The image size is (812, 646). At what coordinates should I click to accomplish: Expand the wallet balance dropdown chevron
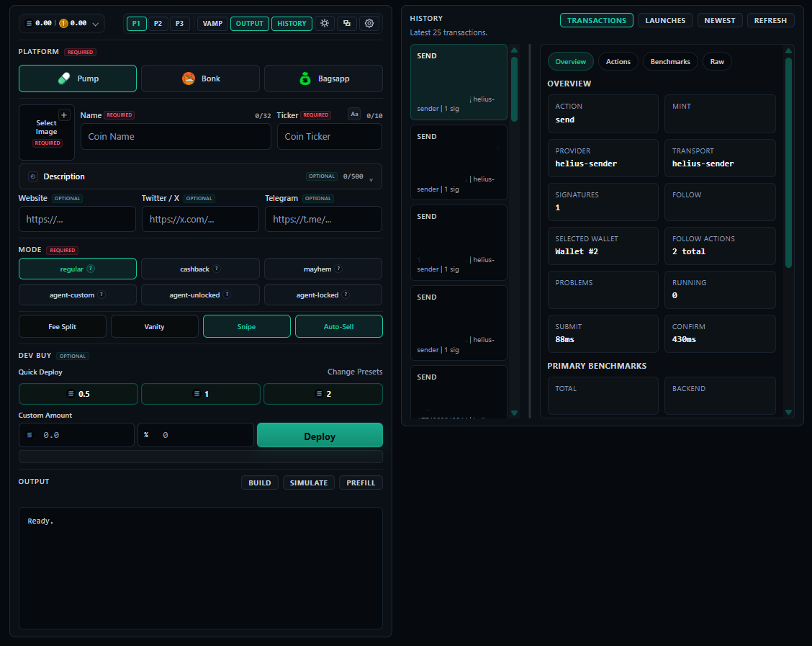pyautogui.click(x=95, y=24)
